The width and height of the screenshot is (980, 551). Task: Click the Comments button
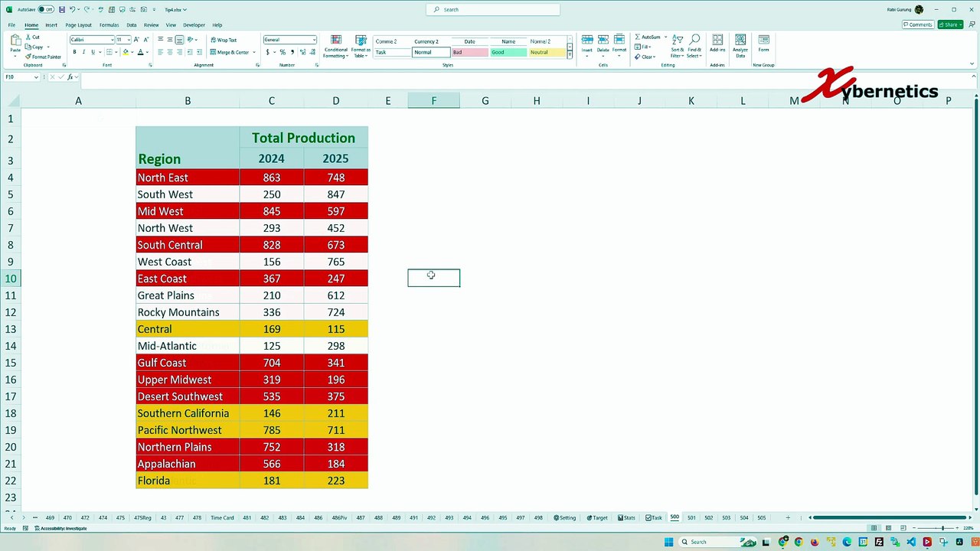pyautogui.click(x=918, y=24)
